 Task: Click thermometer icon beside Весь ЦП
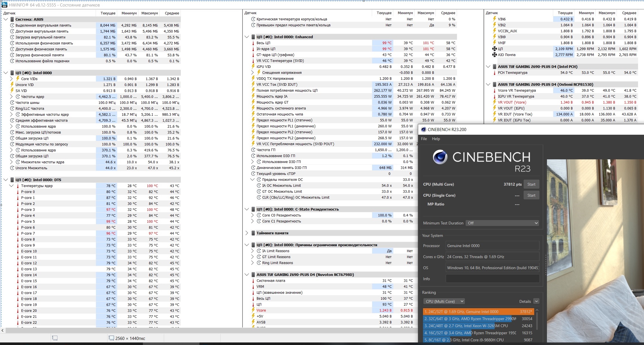[253, 43]
